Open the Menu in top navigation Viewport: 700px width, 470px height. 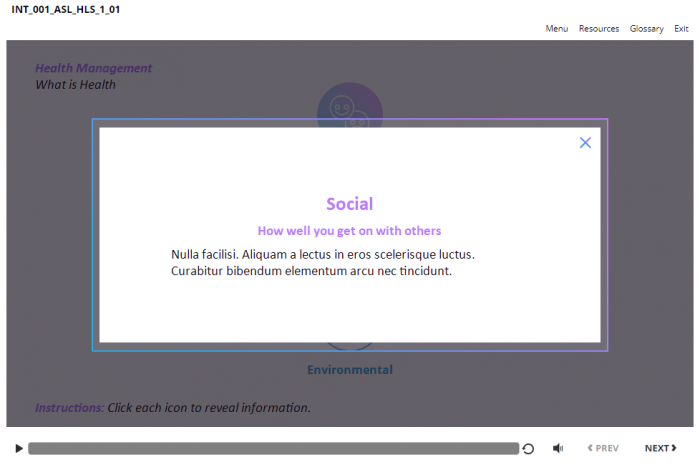556,29
